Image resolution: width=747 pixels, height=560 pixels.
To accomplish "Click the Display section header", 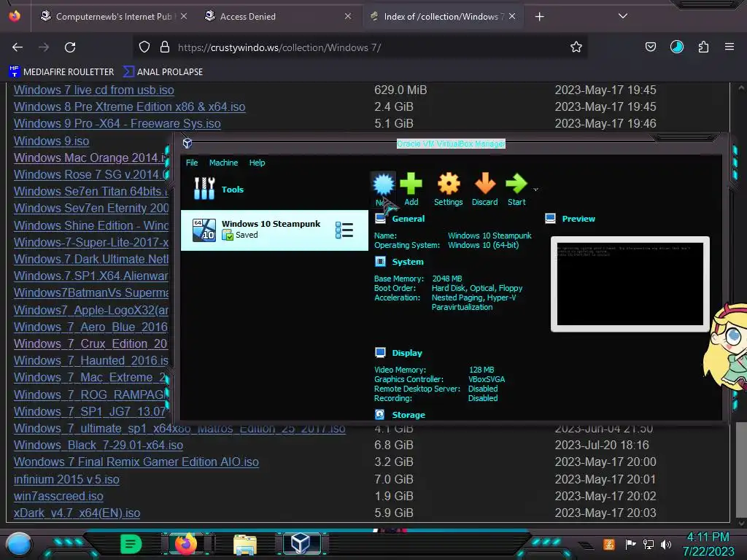I will [x=407, y=353].
